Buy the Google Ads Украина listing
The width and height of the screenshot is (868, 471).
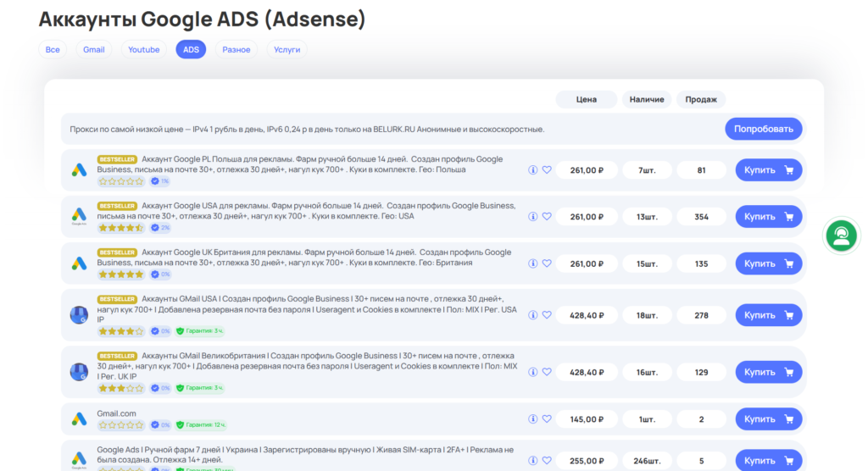pos(768,460)
